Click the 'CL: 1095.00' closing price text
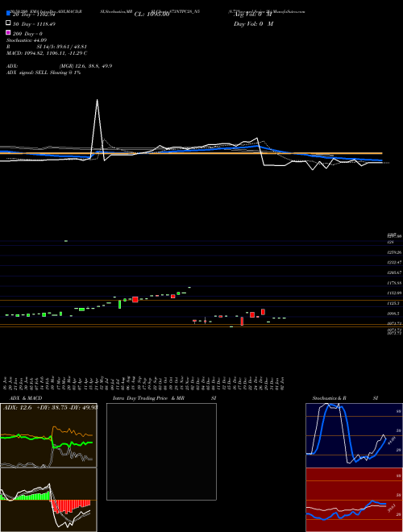The image size is (403, 532). pyautogui.click(x=152, y=15)
